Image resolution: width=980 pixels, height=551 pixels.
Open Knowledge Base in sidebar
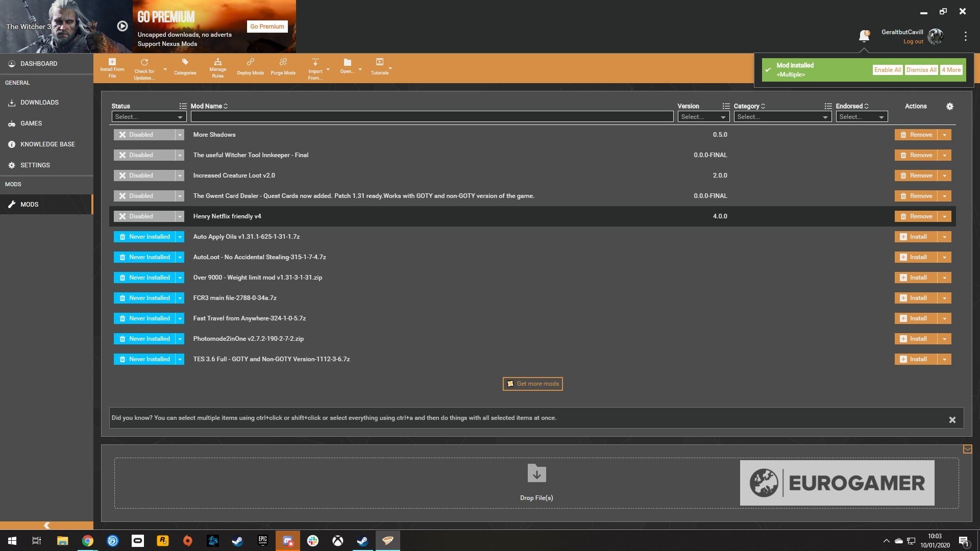pyautogui.click(x=46, y=144)
